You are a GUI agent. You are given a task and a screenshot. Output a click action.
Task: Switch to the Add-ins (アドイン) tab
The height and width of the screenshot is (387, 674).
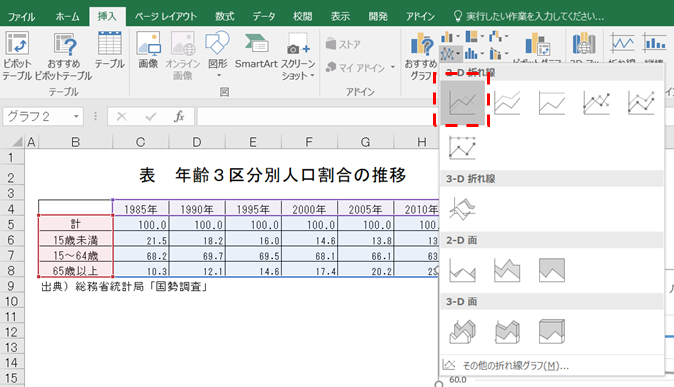420,17
